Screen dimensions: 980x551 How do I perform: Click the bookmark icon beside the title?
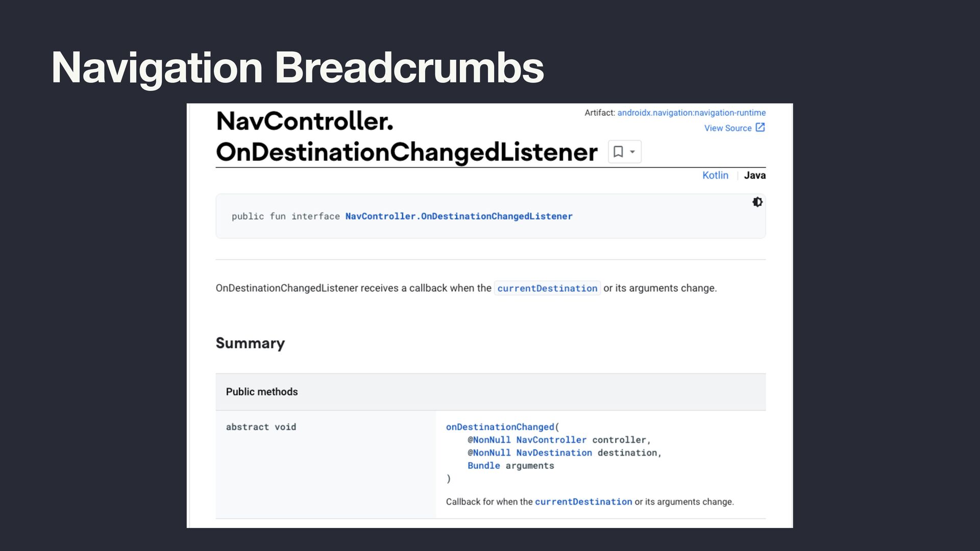click(618, 152)
